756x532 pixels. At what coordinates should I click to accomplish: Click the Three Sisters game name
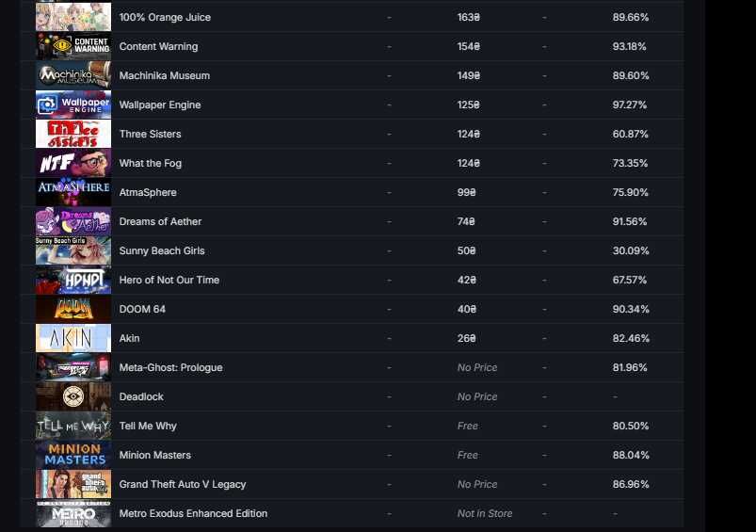(150, 134)
